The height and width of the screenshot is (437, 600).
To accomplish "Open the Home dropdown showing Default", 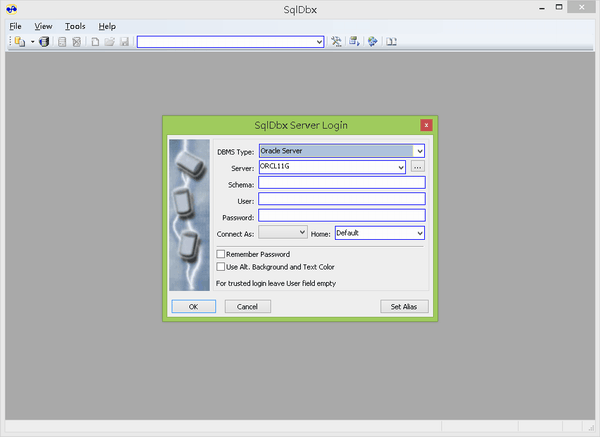I will 419,233.
